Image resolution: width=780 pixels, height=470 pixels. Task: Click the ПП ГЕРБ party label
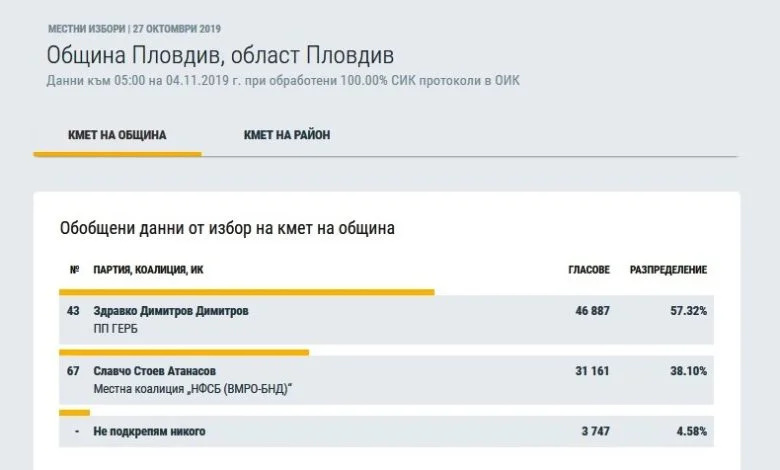pos(115,329)
